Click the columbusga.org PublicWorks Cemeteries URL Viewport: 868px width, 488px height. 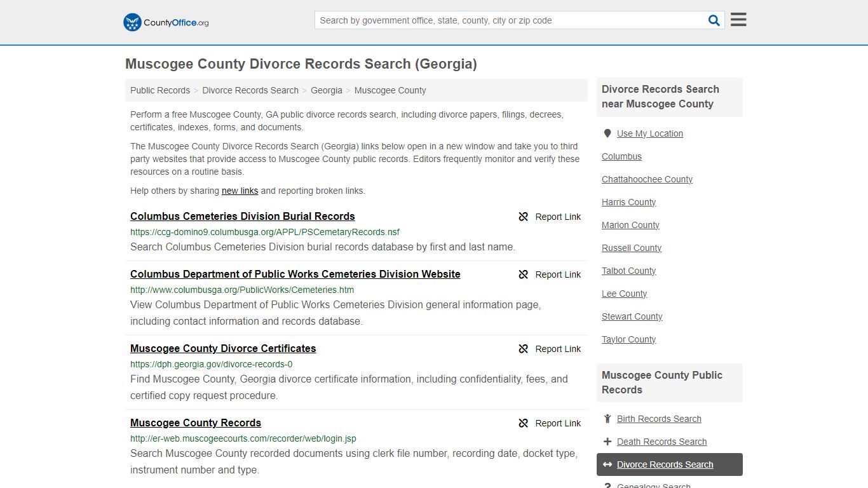(x=242, y=290)
